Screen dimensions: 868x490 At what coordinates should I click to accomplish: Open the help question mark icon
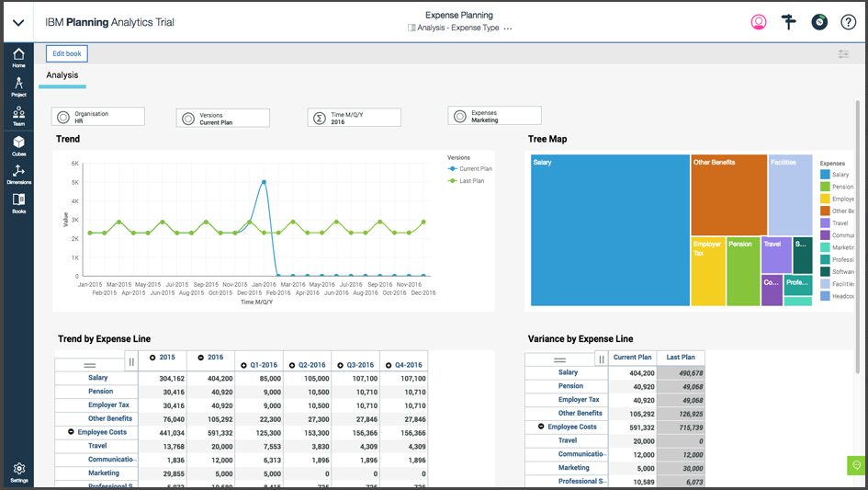[848, 22]
